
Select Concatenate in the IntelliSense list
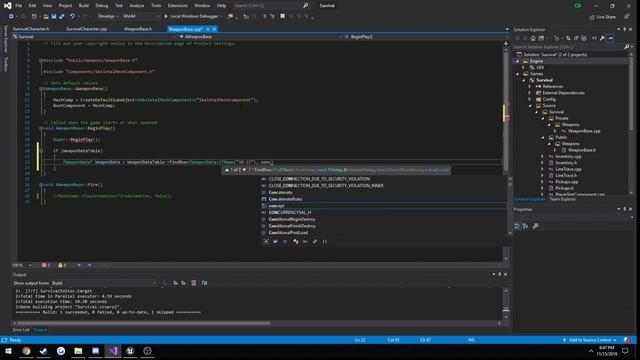point(280,192)
